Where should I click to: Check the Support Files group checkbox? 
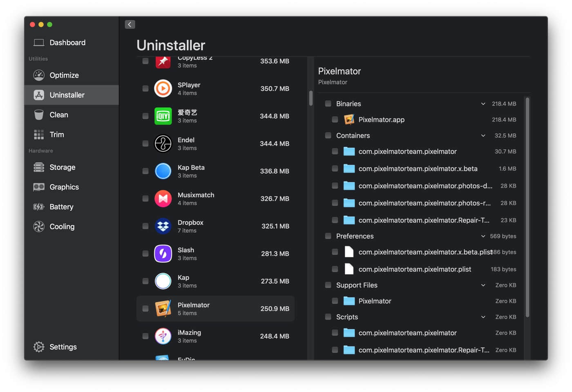pos(328,285)
